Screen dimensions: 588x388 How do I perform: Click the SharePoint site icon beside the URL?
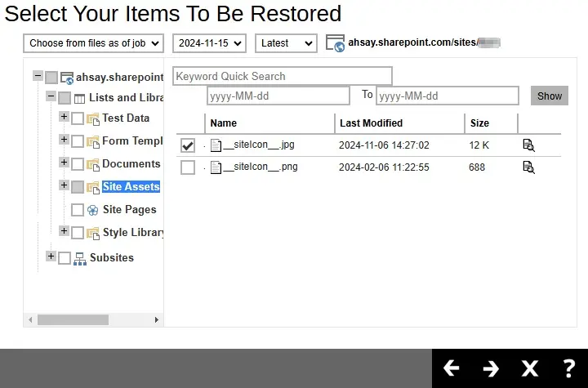coord(336,43)
